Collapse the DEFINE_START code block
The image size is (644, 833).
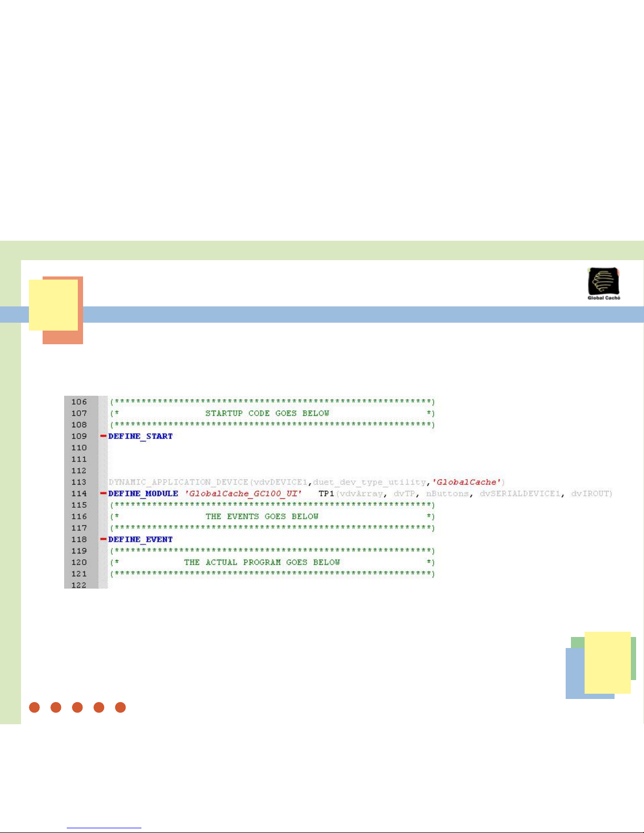103,436
